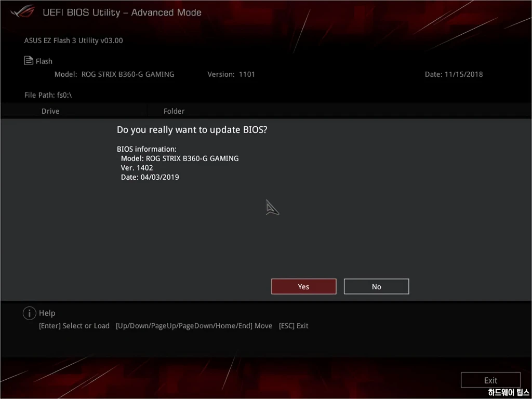The height and width of the screenshot is (399, 532).
Task: Click dialog's 'Model: ROG STRIX B360-G GAMING' line
Action: (180, 158)
